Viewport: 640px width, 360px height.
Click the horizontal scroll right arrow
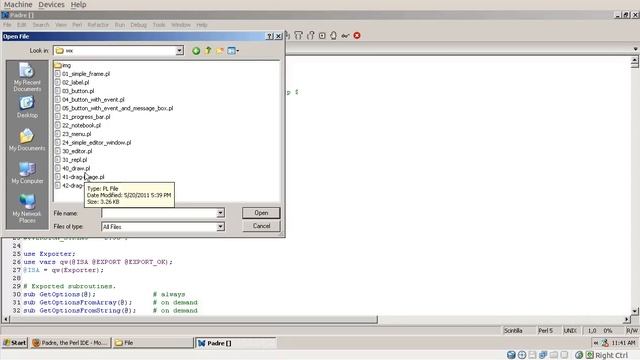pyautogui.click(x=627, y=319)
